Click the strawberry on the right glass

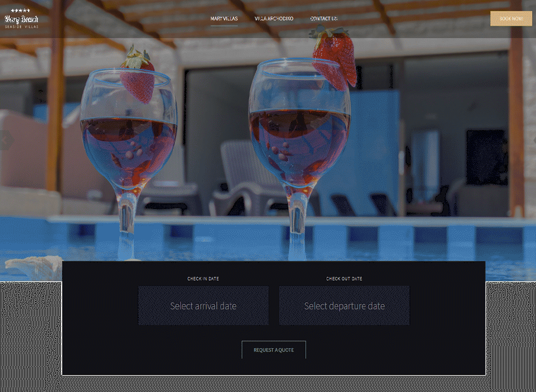pos(334,58)
